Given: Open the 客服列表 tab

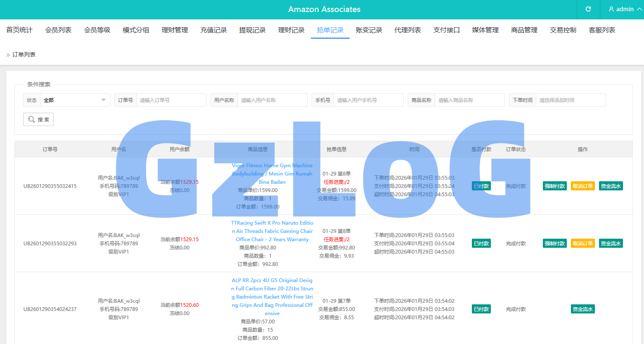Looking at the screenshot, I should [x=601, y=30].
